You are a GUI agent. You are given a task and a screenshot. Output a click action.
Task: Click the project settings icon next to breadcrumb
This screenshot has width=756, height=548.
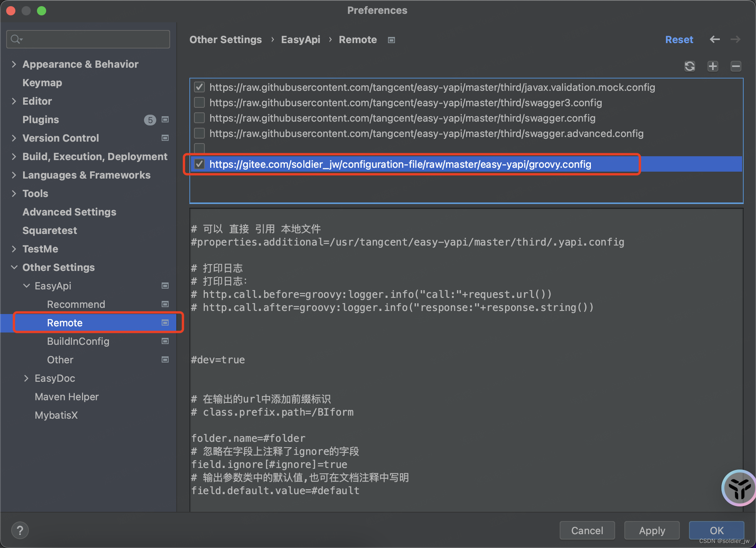[391, 40]
